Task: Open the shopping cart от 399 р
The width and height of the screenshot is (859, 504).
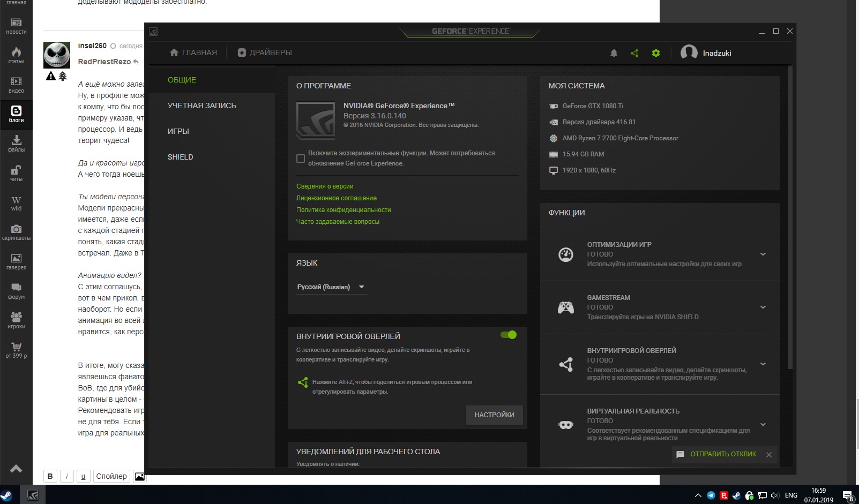Action: (16, 350)
